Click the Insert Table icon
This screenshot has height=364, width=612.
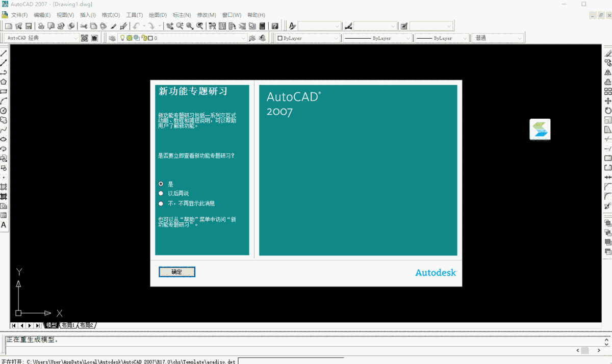[4, 214]
